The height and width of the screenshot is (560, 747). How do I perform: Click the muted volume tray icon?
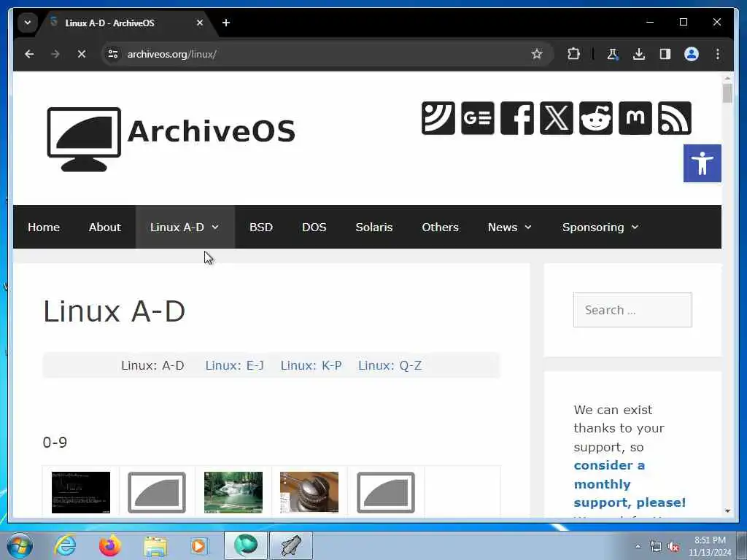point(673,547)
